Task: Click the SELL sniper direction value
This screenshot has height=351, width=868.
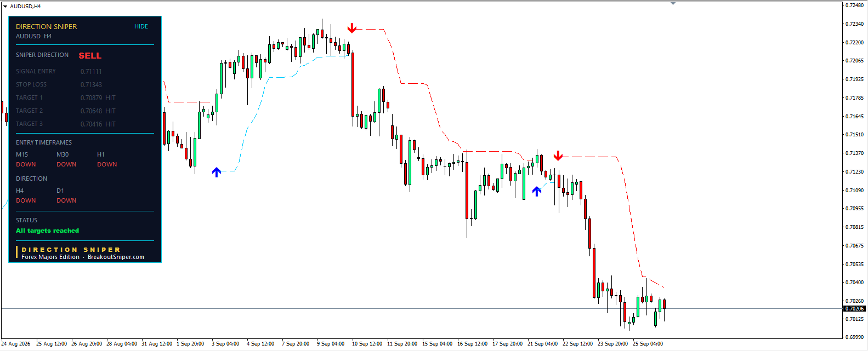Action: coord(90,56)
